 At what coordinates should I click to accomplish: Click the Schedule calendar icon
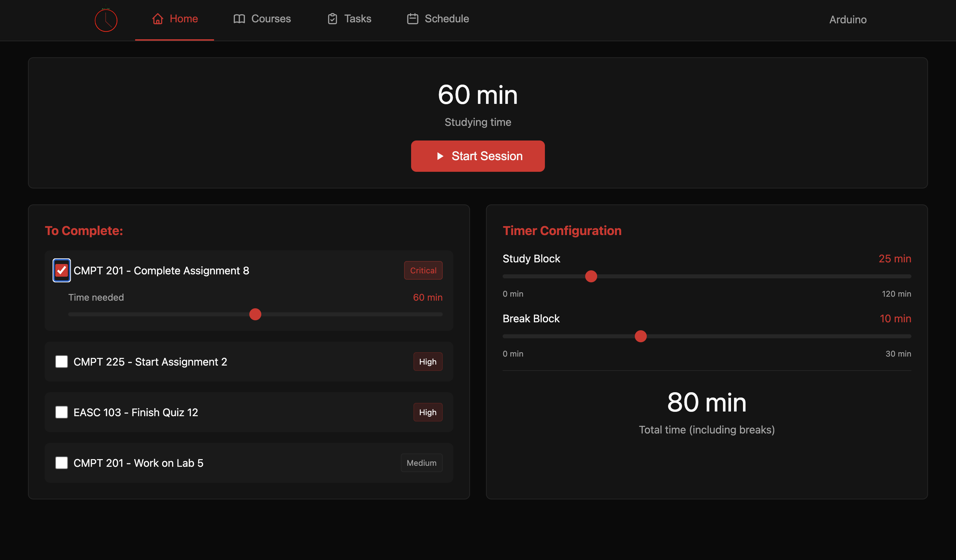coord(412,19)
